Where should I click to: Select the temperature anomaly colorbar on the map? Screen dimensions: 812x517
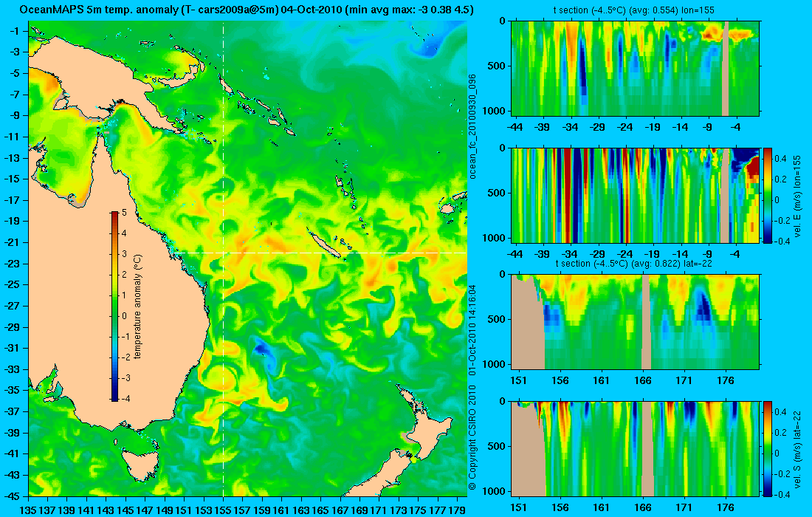[x=114, y=307]
